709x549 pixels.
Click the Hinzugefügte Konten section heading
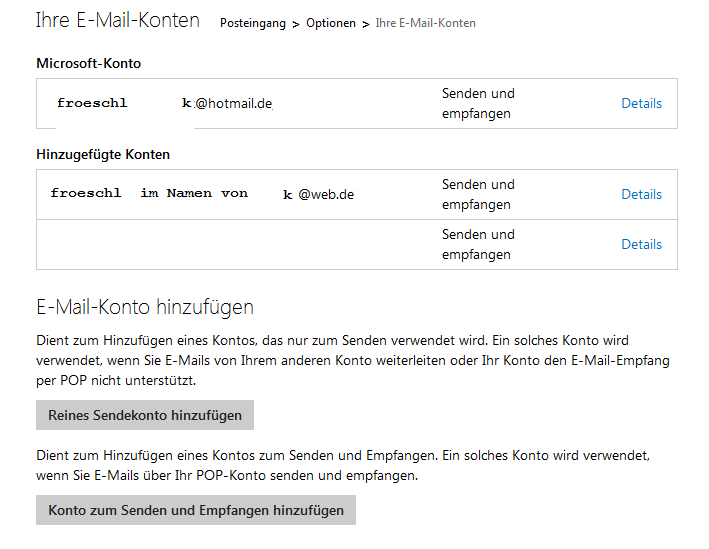[x=103, y=155]
